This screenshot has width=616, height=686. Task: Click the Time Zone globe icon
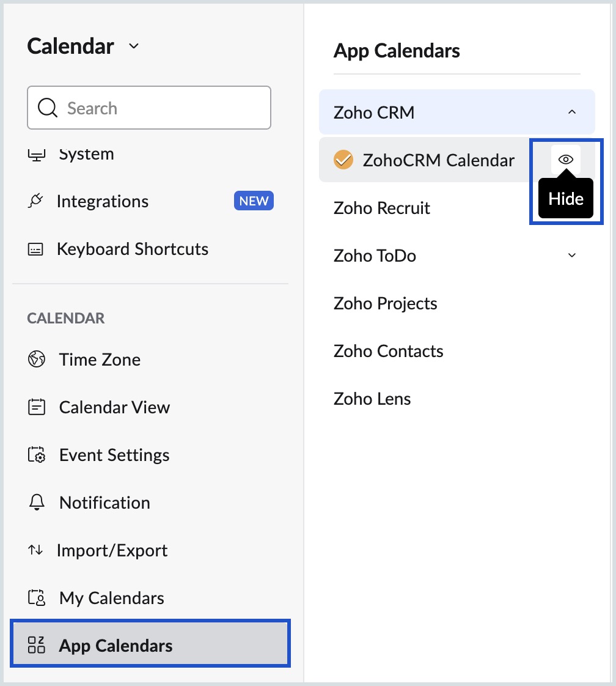tap(37, 360)
